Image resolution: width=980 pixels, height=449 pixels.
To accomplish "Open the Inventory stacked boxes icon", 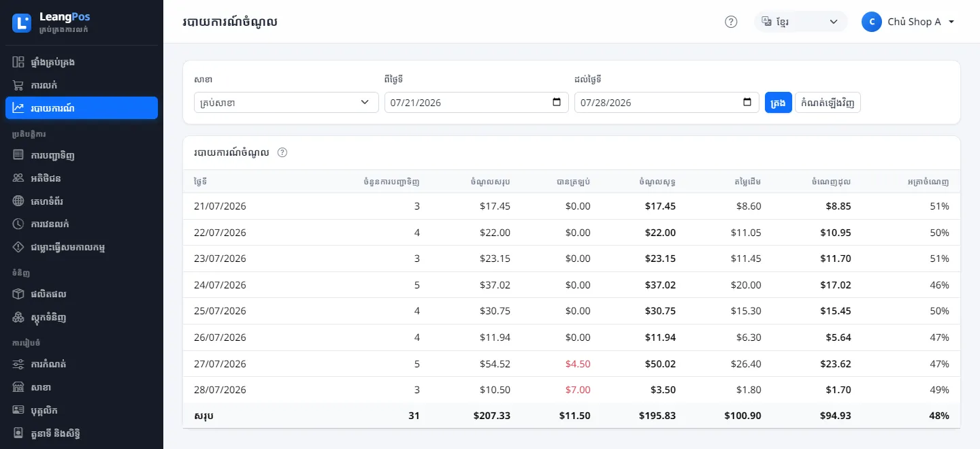I will pos(18,317).
